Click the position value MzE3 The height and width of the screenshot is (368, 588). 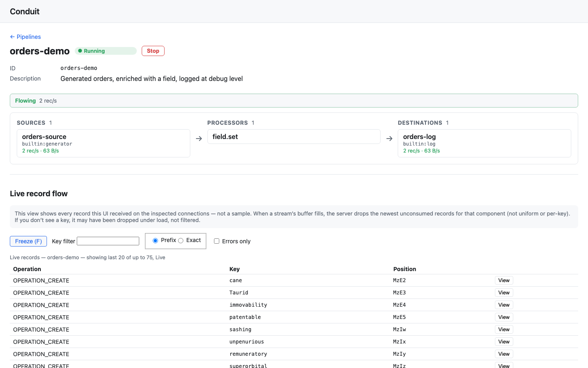399,293
